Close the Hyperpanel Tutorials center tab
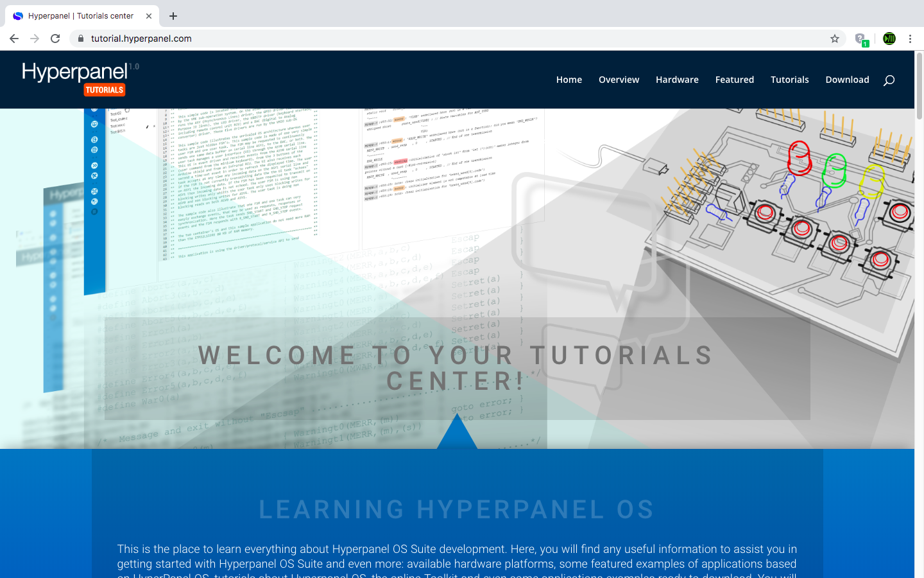924x578 pixels. pos(149,16)
